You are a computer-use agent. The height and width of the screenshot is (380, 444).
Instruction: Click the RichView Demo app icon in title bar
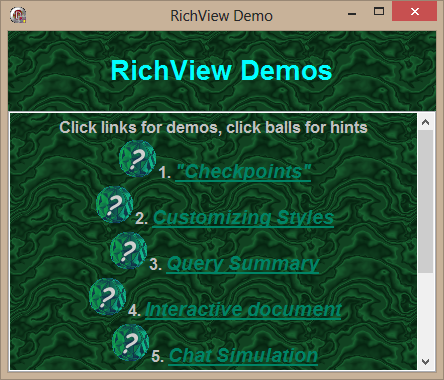coord(18,15)
